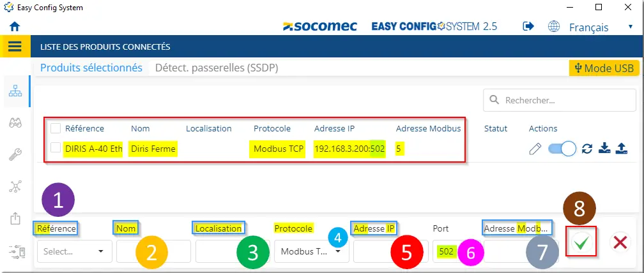The width and height of the screenshot is (644, 273).
Task: Open the Référence Select dropdown
Action: [74, 251]
